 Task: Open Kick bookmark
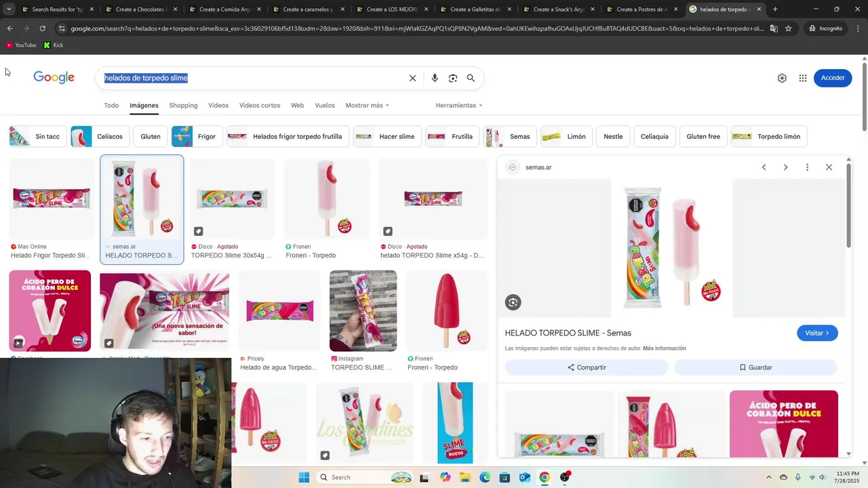pyautogui.click(x=53, y=45)
